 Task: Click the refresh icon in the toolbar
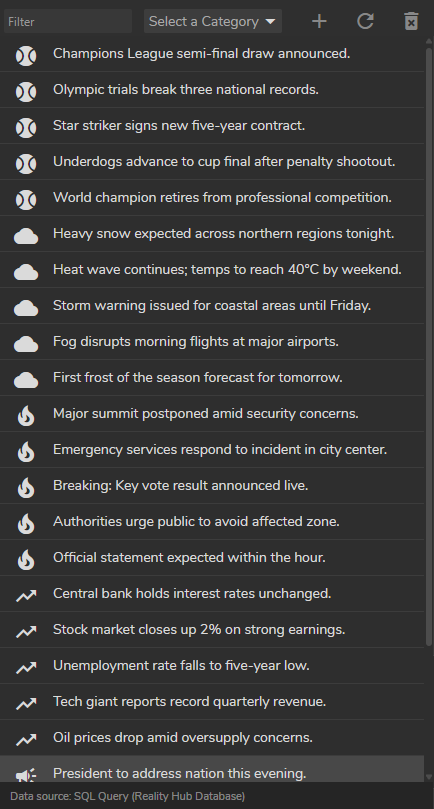point(365,21)
